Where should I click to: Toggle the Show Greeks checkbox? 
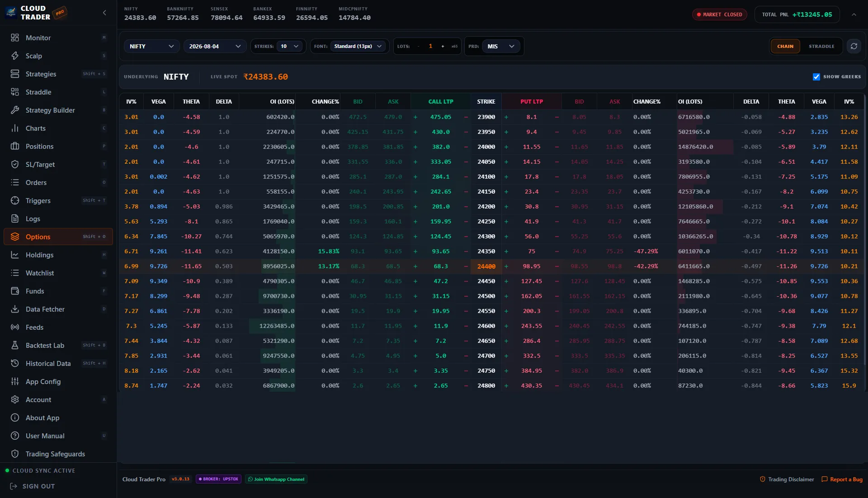pos(816,77)
